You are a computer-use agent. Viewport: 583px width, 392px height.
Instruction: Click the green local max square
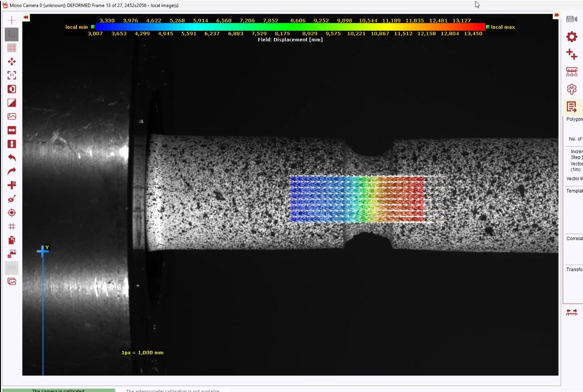coord(488,27)
